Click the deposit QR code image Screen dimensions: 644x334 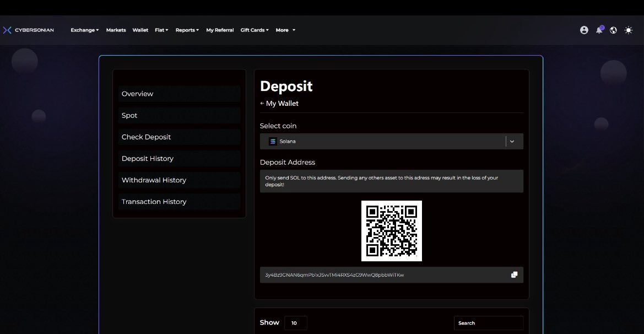(391, 231)
